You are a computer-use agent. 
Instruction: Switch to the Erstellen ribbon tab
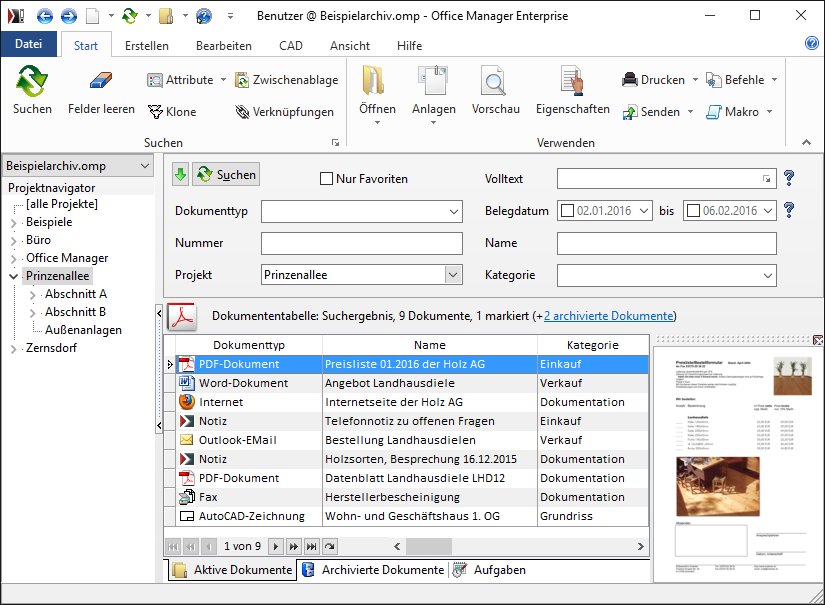[x=146, y=46]
